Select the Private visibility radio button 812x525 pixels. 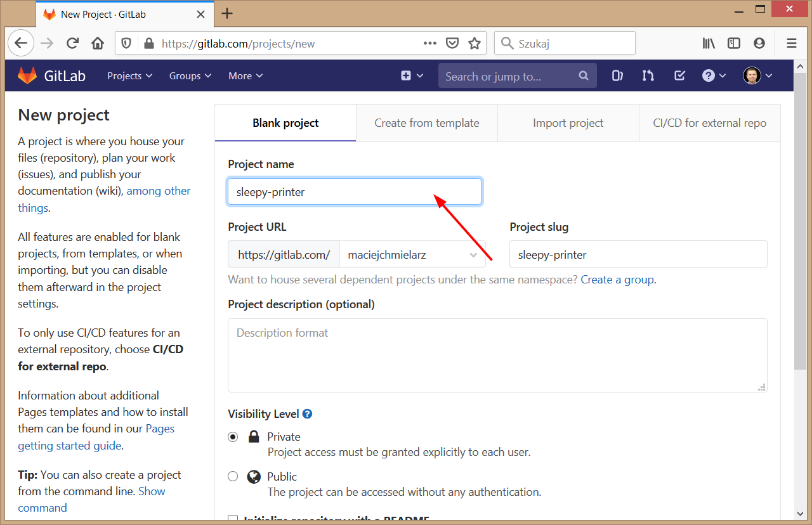tap(233, 437)
